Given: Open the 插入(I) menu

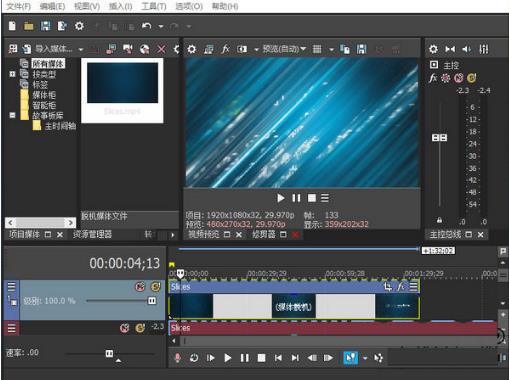Looking at the screenshot, I should (120, 6).
